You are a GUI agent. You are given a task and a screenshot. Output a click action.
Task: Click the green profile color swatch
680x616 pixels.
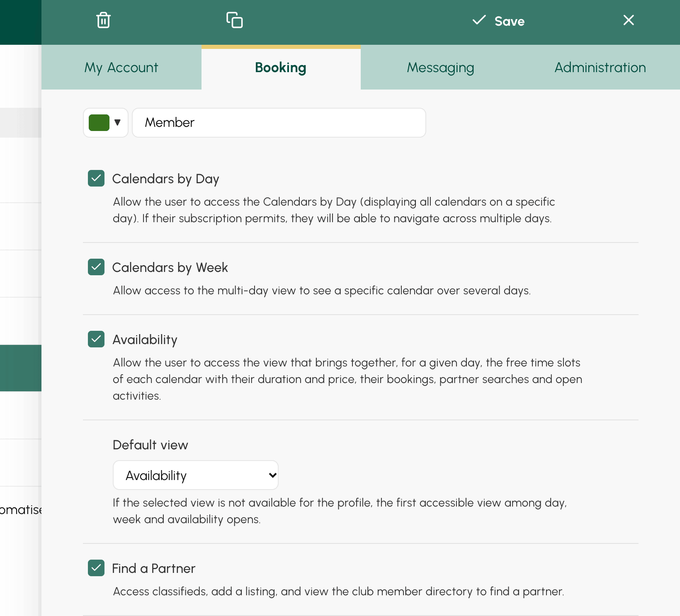[99, 123]
